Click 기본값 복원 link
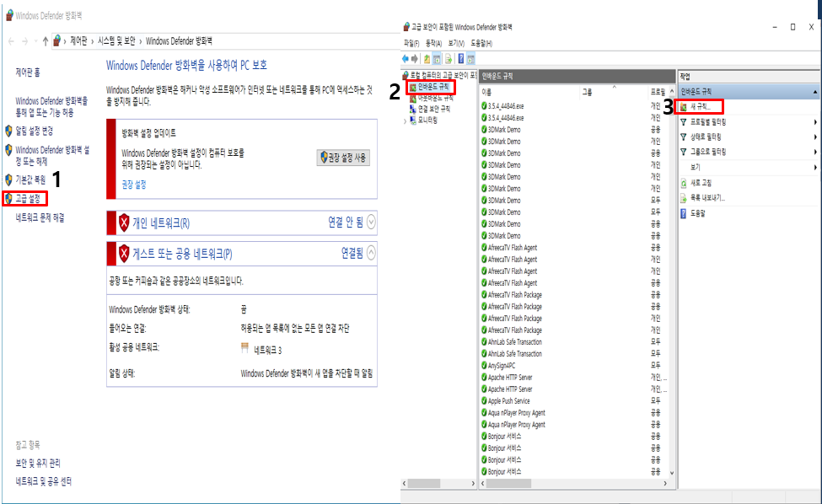The width and height of the screenshot is (822, 504). point(30,180)
